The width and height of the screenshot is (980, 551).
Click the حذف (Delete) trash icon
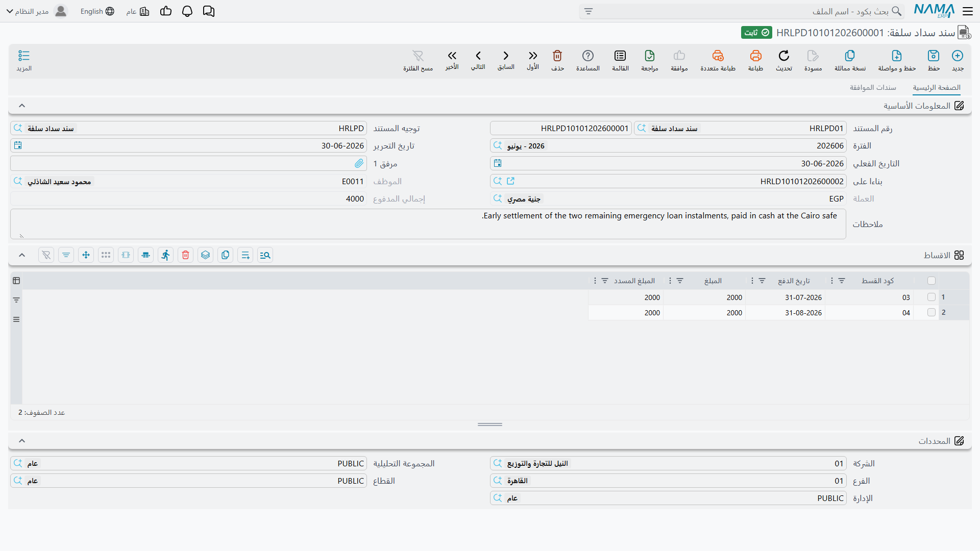[x=557, y=56]
